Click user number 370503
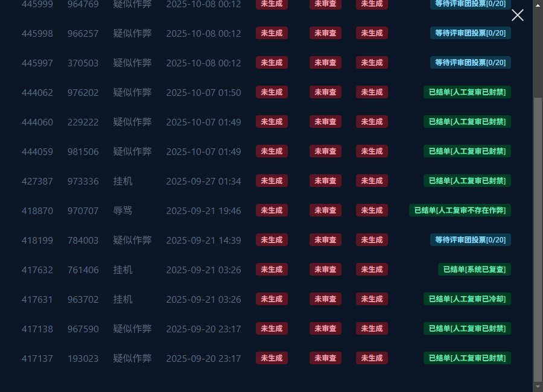Image resolution: width=543 pixels, height=392 pixels. [83, 63]
